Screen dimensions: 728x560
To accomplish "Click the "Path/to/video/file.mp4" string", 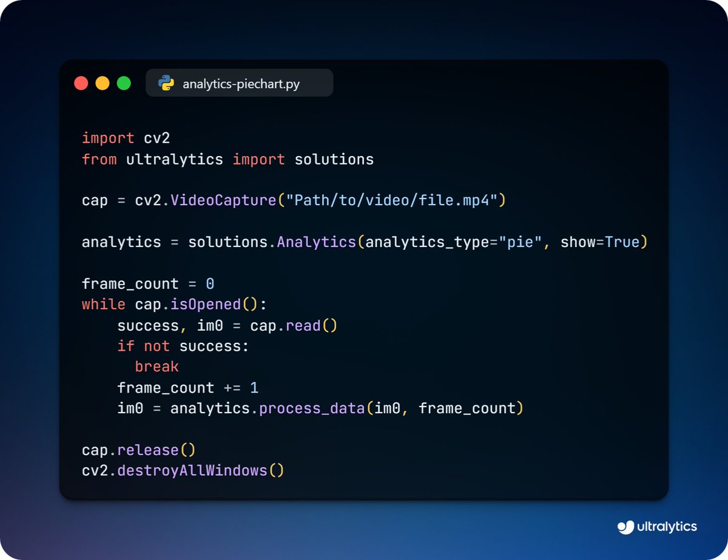I will [391, 201].
